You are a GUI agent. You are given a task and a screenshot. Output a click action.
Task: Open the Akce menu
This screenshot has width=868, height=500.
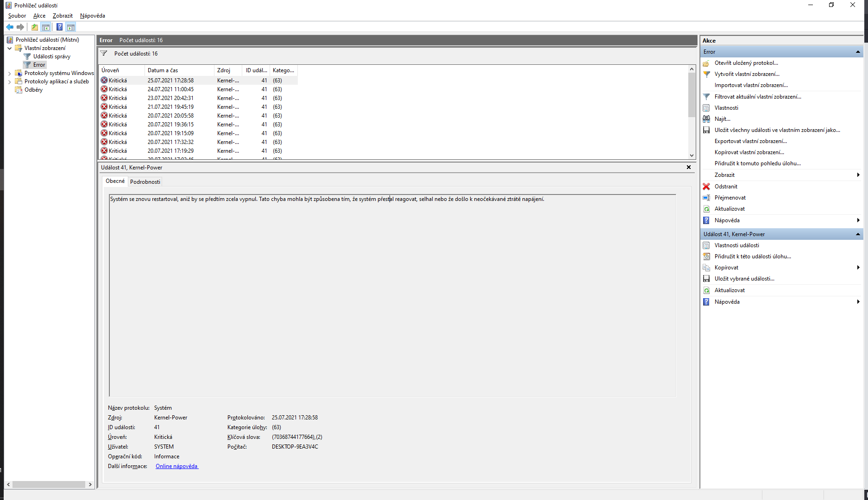39,16
